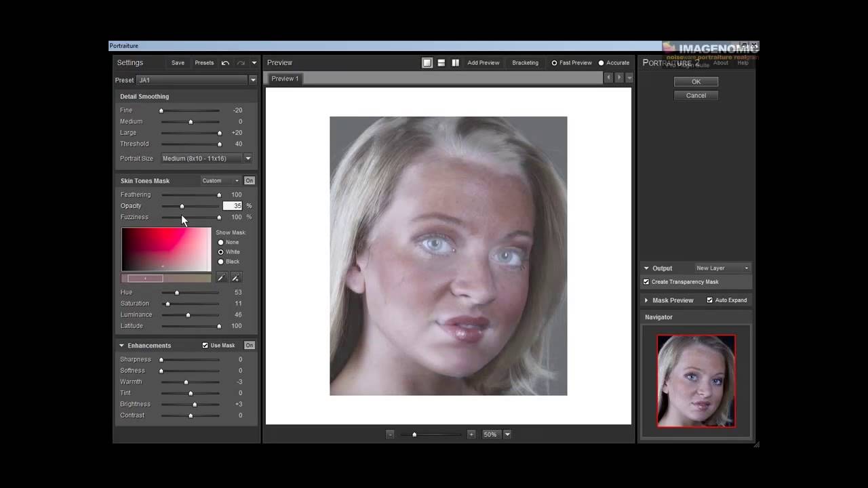Click the Cancel button
868x488 pixels.
pos(696,96)
